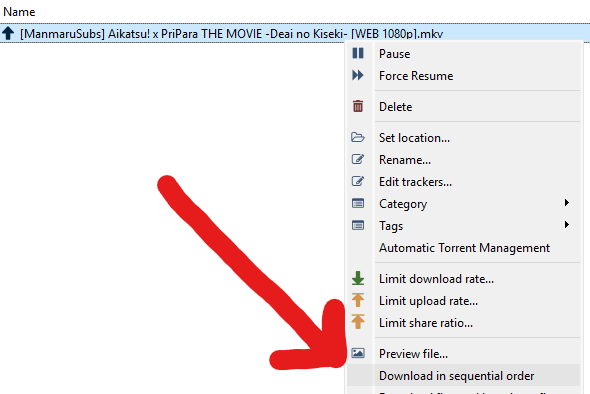Click the Category list icon
This screenshot has width=590, height=394.
click(358, 203)
